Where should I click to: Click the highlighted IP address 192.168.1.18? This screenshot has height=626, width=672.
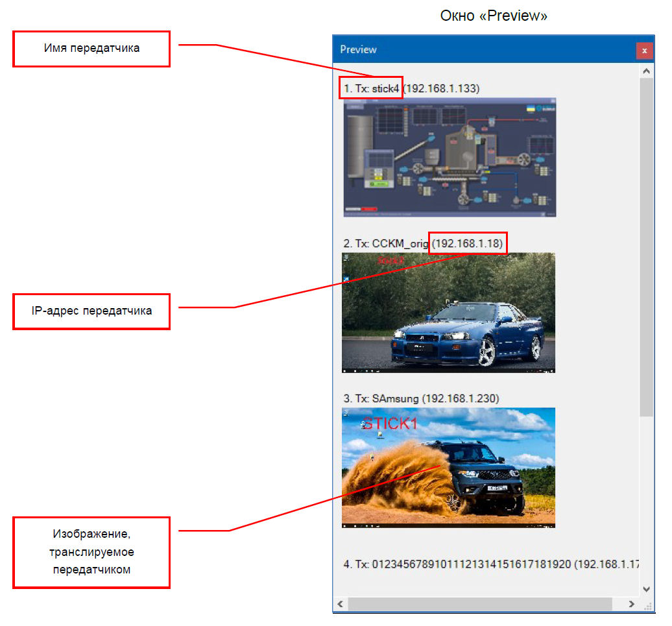(468, 243)
